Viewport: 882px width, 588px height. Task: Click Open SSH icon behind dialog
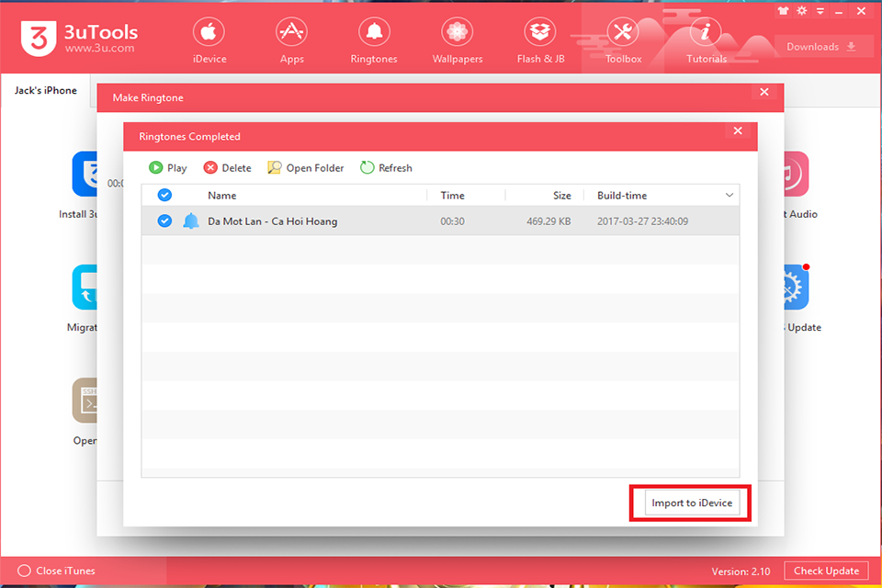click(x=85, y=400)
